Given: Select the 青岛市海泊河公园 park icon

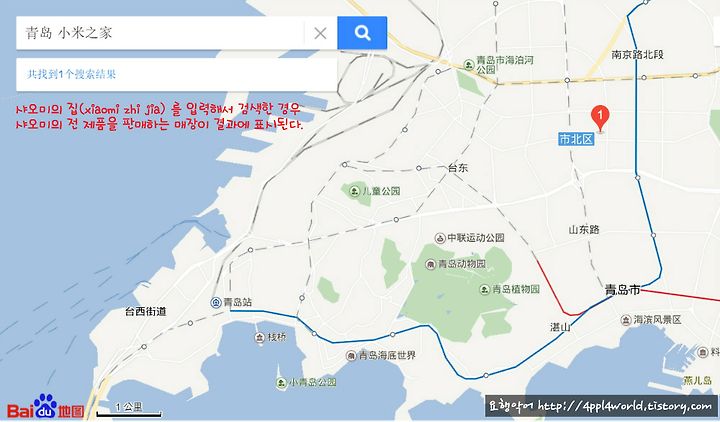Looking at the screenshot, I should pyautogui.click(x=468, y=65).
